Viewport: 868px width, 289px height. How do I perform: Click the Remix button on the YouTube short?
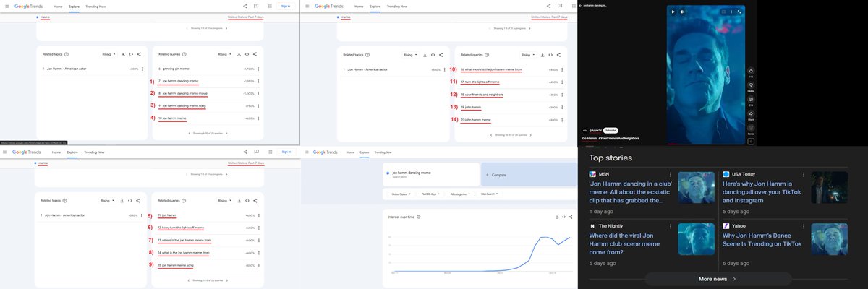click(x=751, y=129)
